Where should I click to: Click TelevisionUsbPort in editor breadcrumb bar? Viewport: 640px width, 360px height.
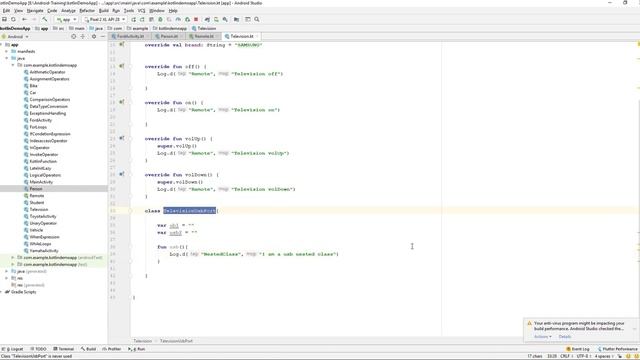176,341
